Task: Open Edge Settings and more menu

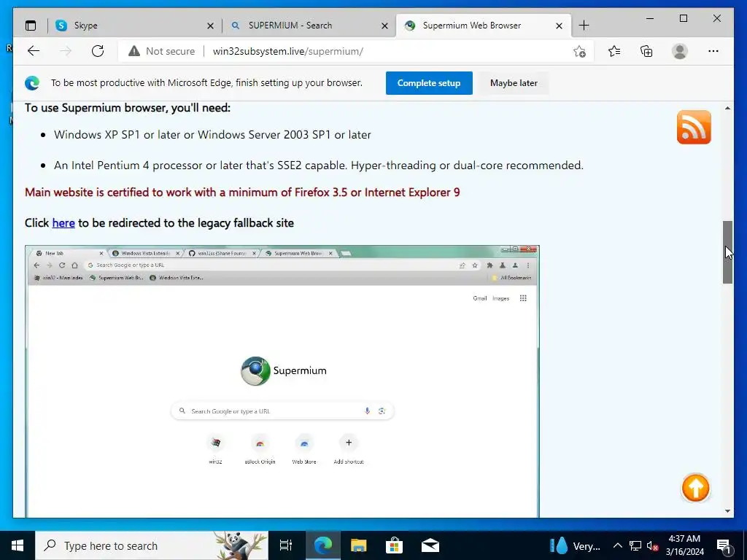Action: click(713, 51)
